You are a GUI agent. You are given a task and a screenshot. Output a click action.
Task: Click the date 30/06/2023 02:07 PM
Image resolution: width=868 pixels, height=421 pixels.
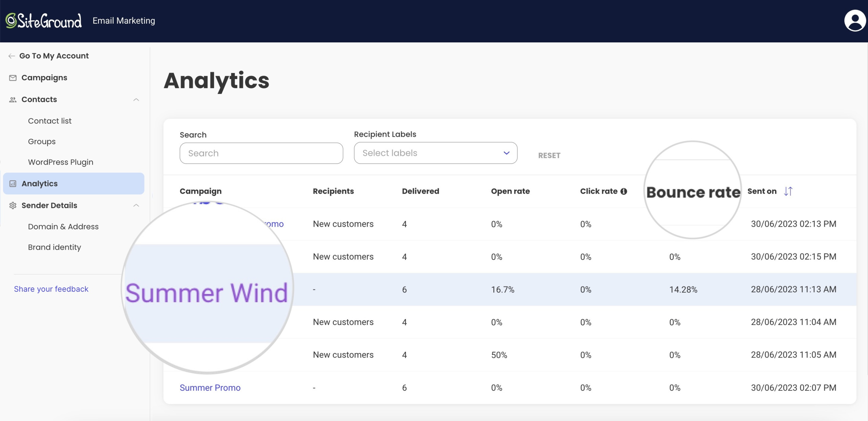[793, 388]
